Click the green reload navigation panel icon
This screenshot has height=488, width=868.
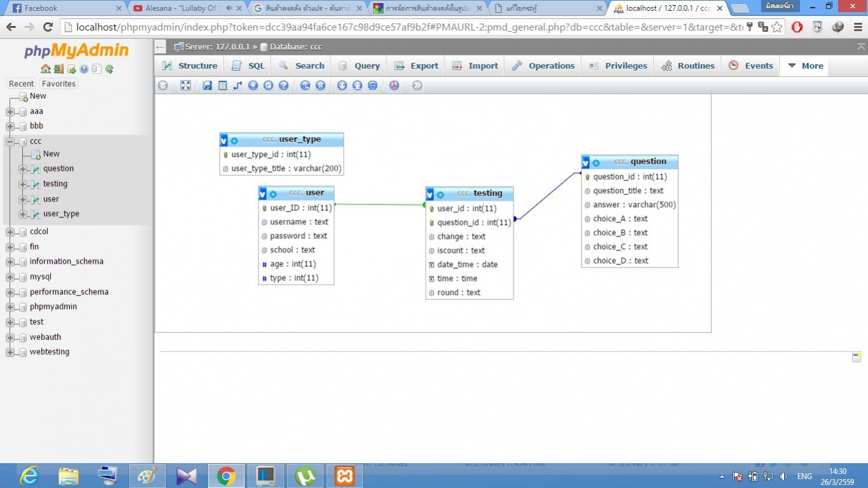pos(109,69)
